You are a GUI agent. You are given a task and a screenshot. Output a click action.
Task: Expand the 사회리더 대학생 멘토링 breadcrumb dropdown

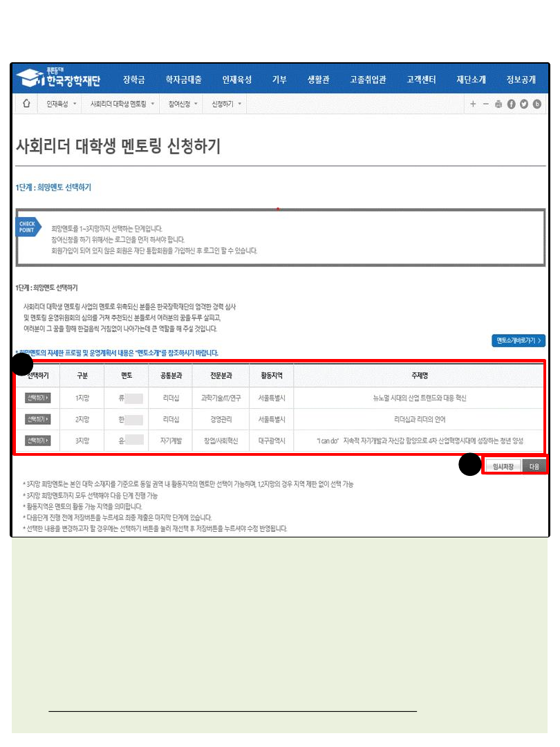pyautogui.click(x=122, y=104)
